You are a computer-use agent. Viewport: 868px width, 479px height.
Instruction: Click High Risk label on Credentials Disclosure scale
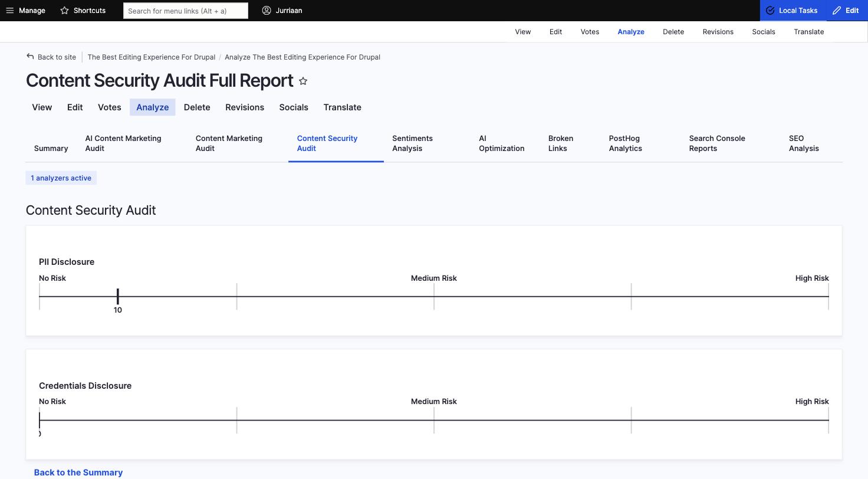pyautogui.click(x=812, y=402)
